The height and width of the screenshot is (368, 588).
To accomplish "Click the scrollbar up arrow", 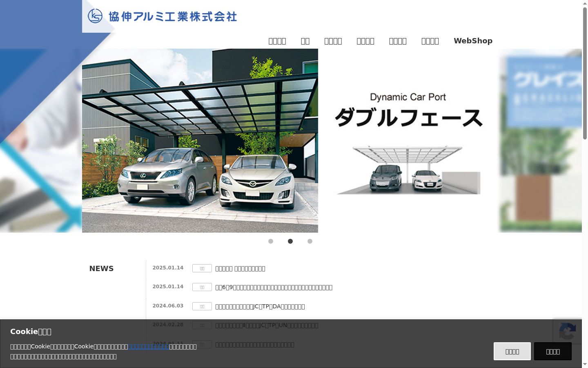I will [585, 3].
